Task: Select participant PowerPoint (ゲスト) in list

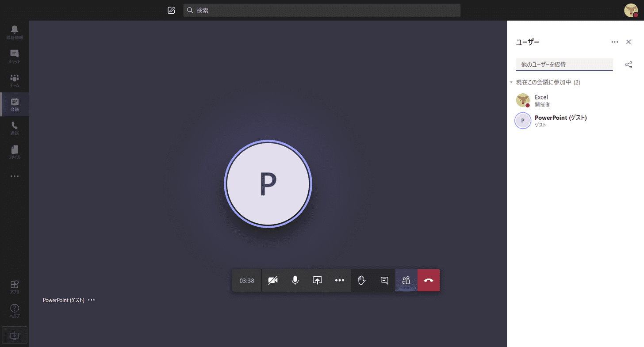Action: (575, 121)
